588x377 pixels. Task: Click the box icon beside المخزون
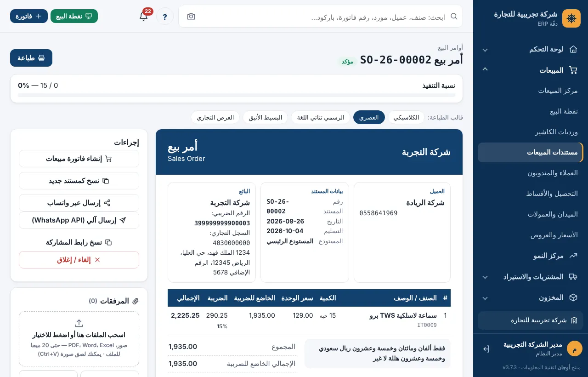point(573,297)
